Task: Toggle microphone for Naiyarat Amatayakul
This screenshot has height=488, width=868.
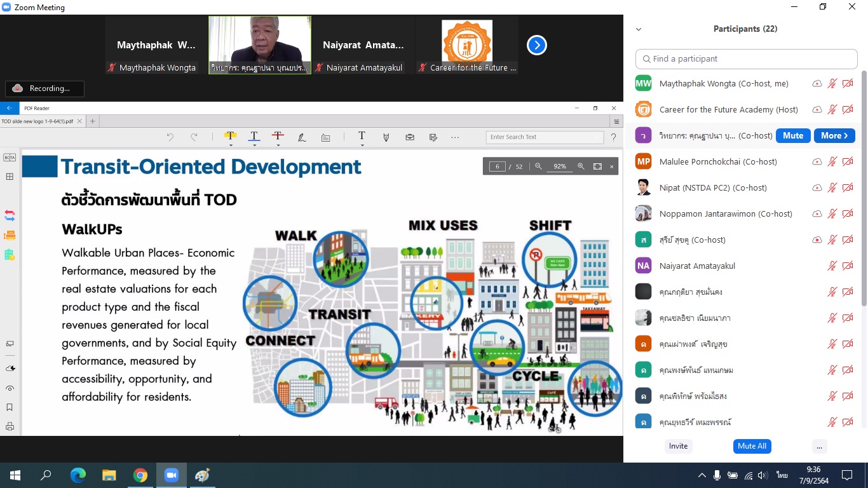Action: [x=832, y=266]
